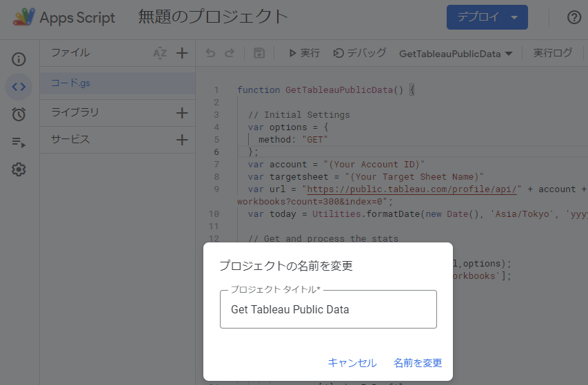The image size is (588, 385).
Task: Start debugging with デバッグ button
Action: pos(360,53)
